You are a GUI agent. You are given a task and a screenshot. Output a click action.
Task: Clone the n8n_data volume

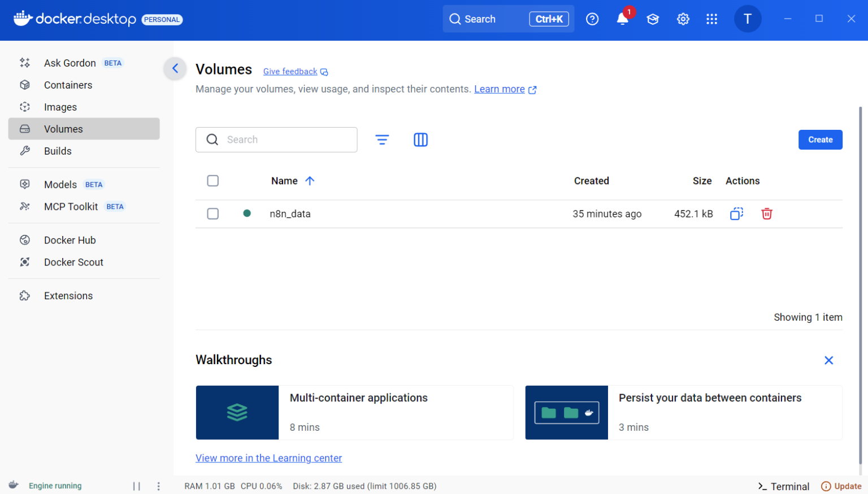click(736, 213)
